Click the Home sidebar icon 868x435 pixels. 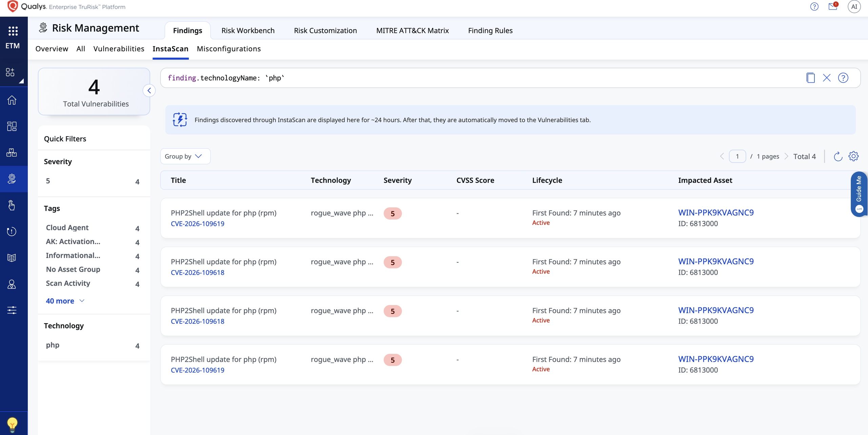click(x=12, y=100)
